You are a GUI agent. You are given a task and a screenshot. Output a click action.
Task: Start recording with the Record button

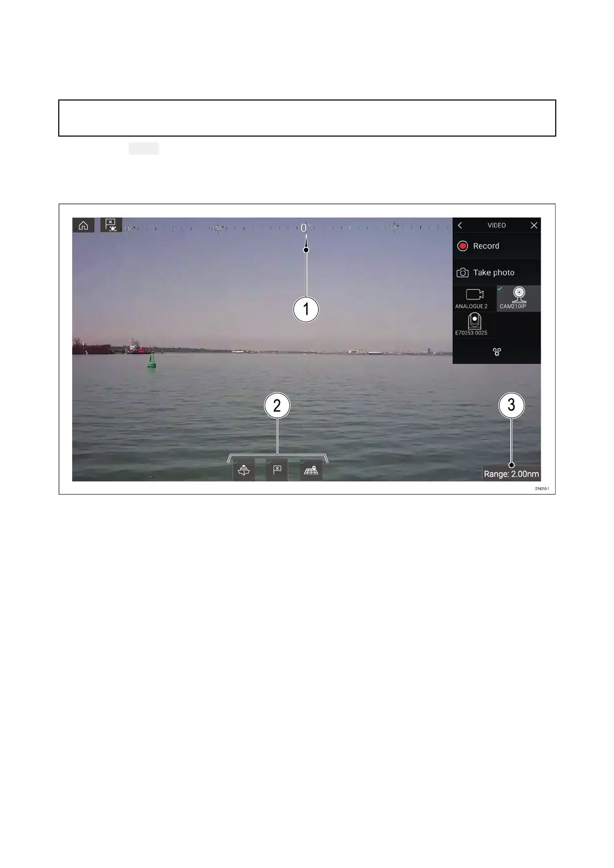[x=496, y=246]
